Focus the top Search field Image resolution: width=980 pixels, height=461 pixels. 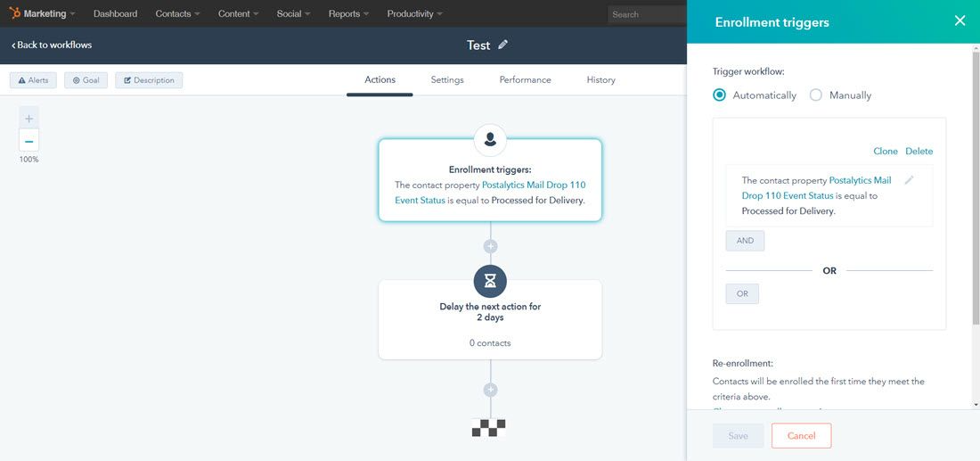[x=647, y=14]
